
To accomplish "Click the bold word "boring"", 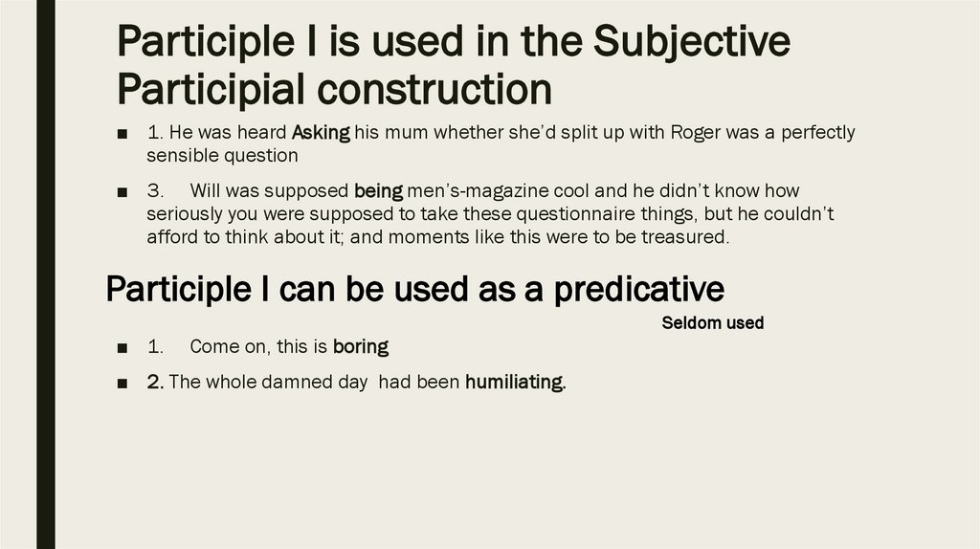I will (361, 346).
